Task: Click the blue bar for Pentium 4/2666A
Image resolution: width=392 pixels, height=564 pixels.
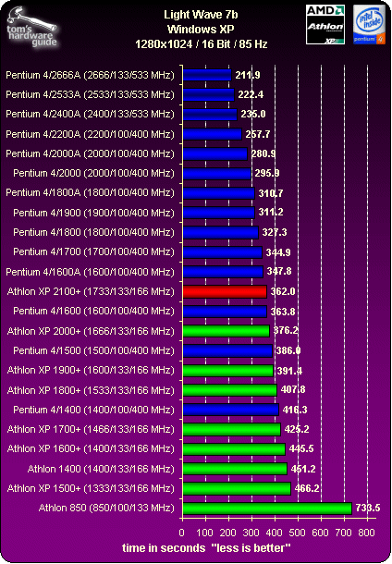Action: [207, 75]
